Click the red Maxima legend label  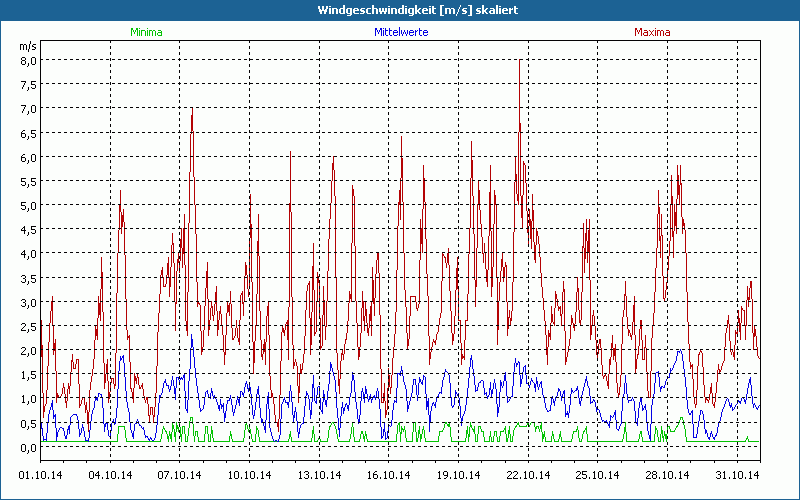[651, 32]
